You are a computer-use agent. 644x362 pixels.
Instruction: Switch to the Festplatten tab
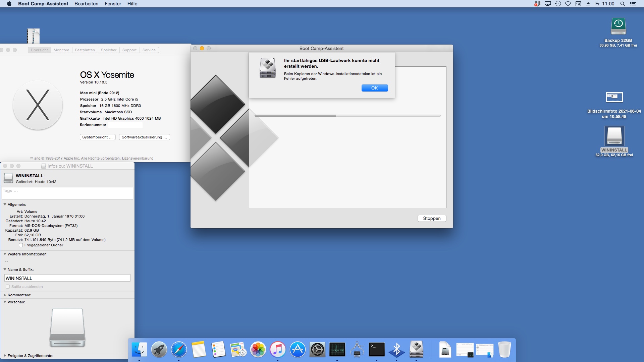85,50
